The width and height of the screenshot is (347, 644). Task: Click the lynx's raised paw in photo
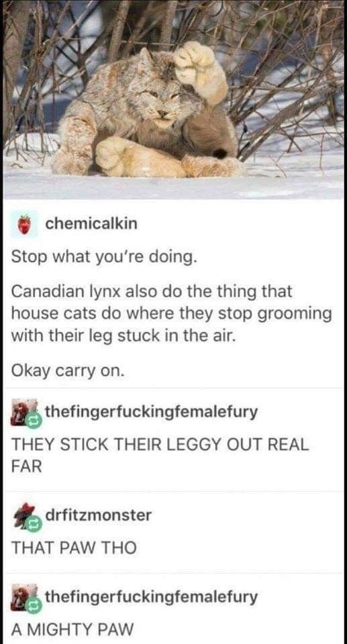(201, 70)
